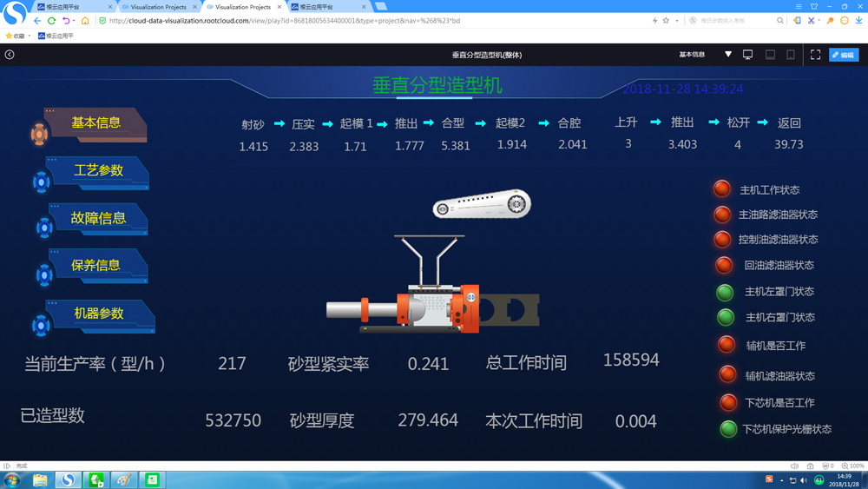Click the 下芯机保护光栅状态 green indicator light
Viewport: 868px width, 489px height.
click(728, 429)
